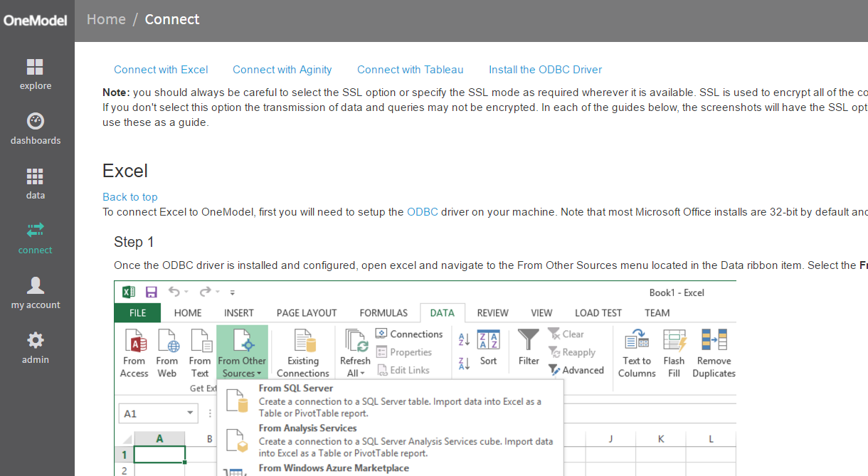Go to Home in the breadcrumb
The width and height of the screenshot is (868, 476).
pyautogui.click(x=106, y=19)
